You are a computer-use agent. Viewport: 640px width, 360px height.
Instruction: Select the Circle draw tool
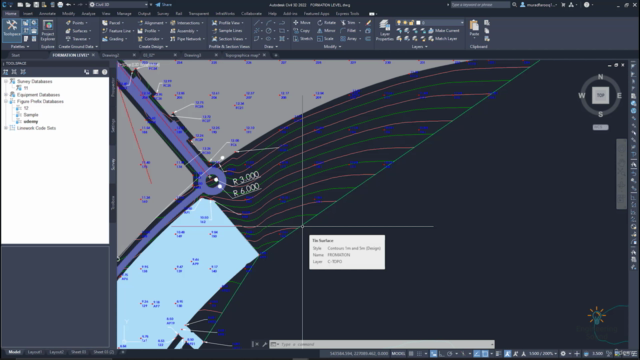point(269,31)
